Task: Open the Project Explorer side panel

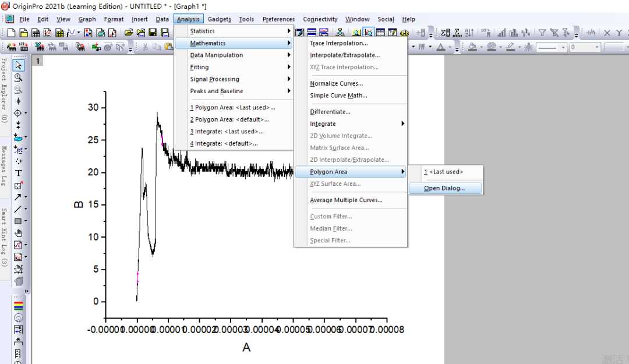Action: click(x=4, y=90)
